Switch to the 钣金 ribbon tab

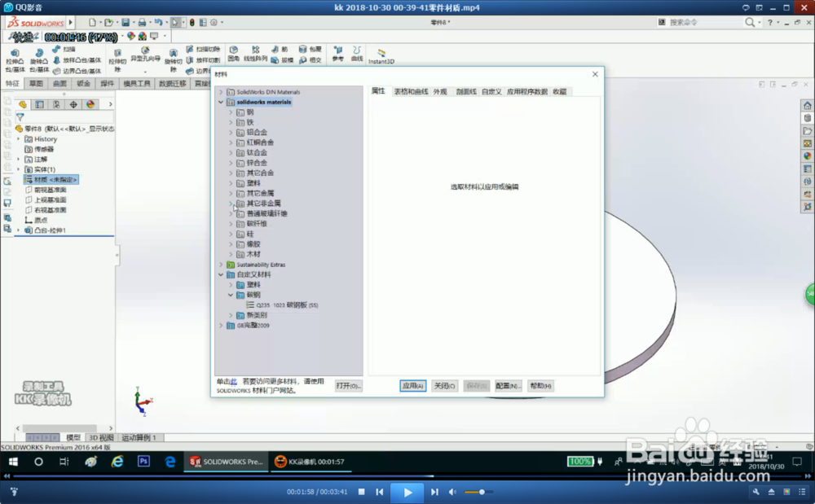pyautogui.click(x=83, y=84)
